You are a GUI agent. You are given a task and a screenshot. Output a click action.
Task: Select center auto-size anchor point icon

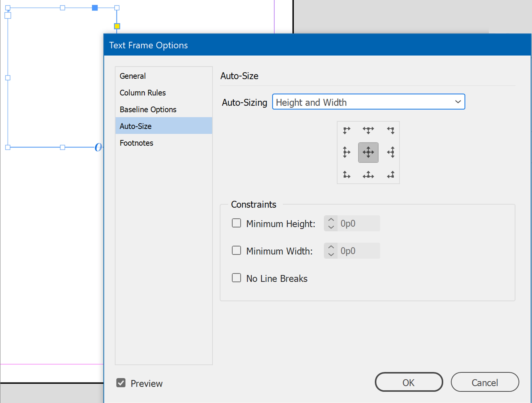(x=368, y=152)
